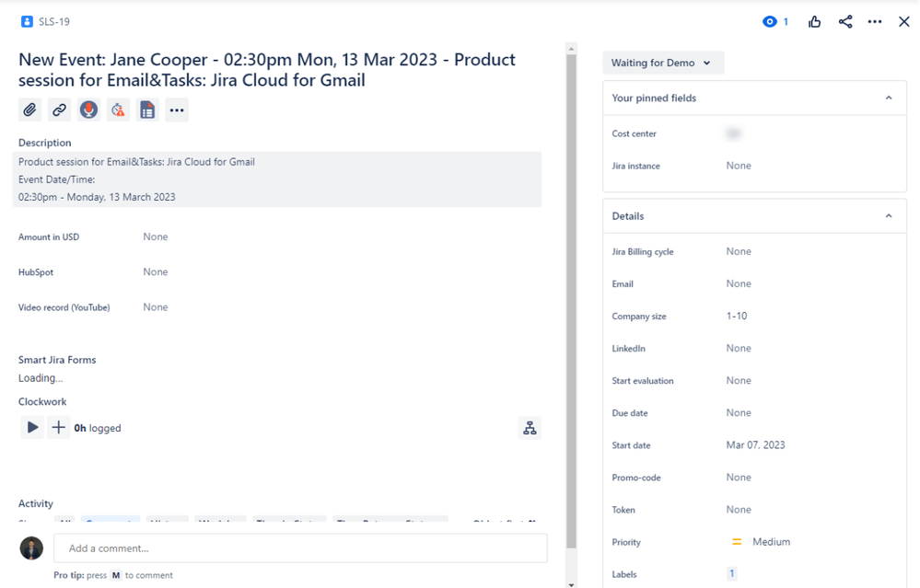Collapse the Details section
Image resolution: width=920 pixels, height=588 pixels.
[x=889, y=215]
